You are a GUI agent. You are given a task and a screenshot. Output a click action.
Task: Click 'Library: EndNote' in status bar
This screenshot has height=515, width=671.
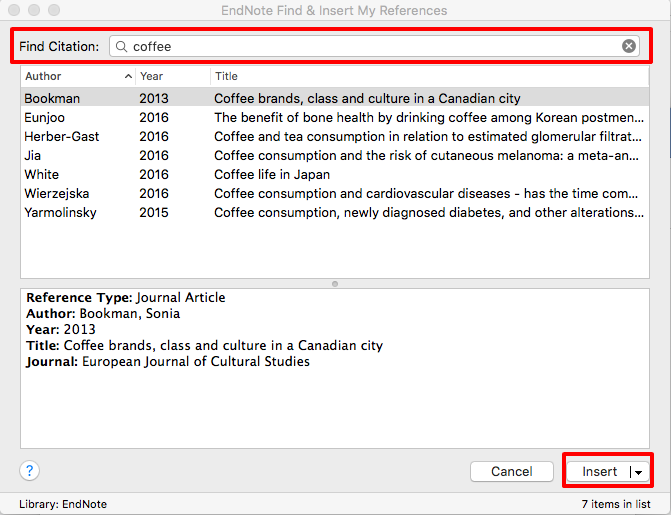coord(63,504)
